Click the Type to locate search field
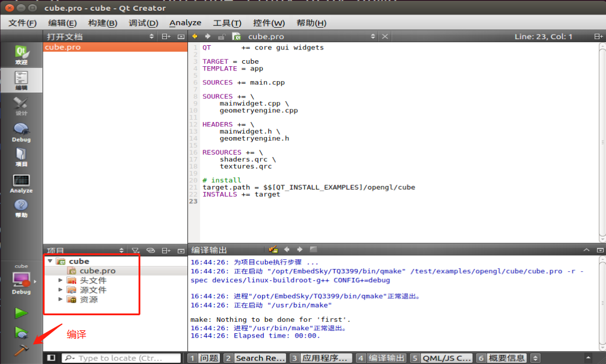The height and width of the screenshot is (364, 606). (x=121, y=358)
